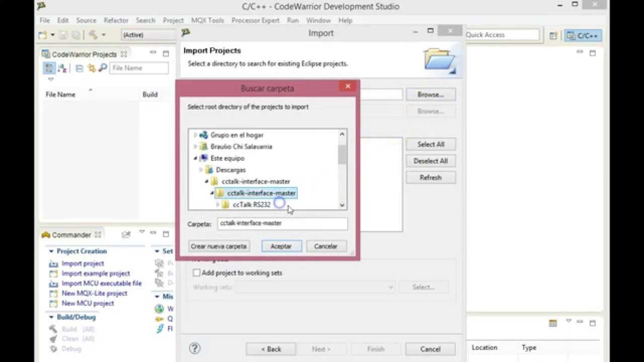Open the Processor Expert menu

point(256,20)
